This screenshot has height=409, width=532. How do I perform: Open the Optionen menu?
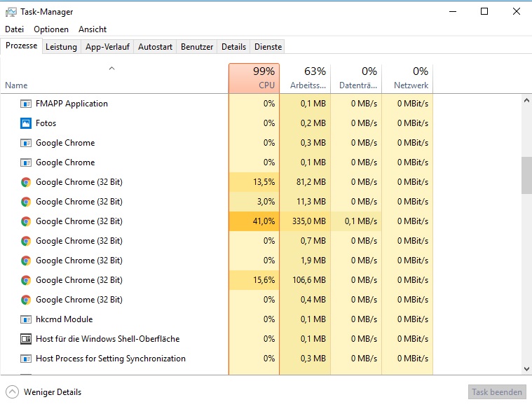click(x=51, y=29)
